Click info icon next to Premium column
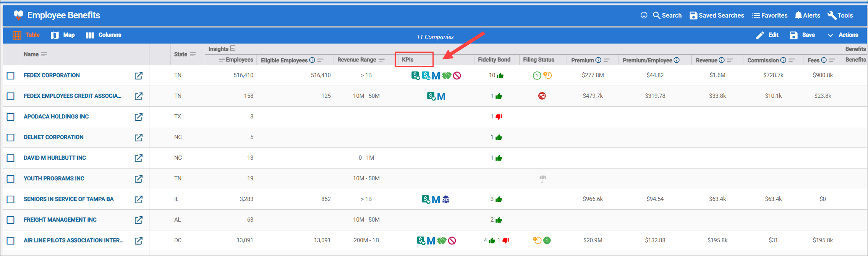 pos(598,60)
